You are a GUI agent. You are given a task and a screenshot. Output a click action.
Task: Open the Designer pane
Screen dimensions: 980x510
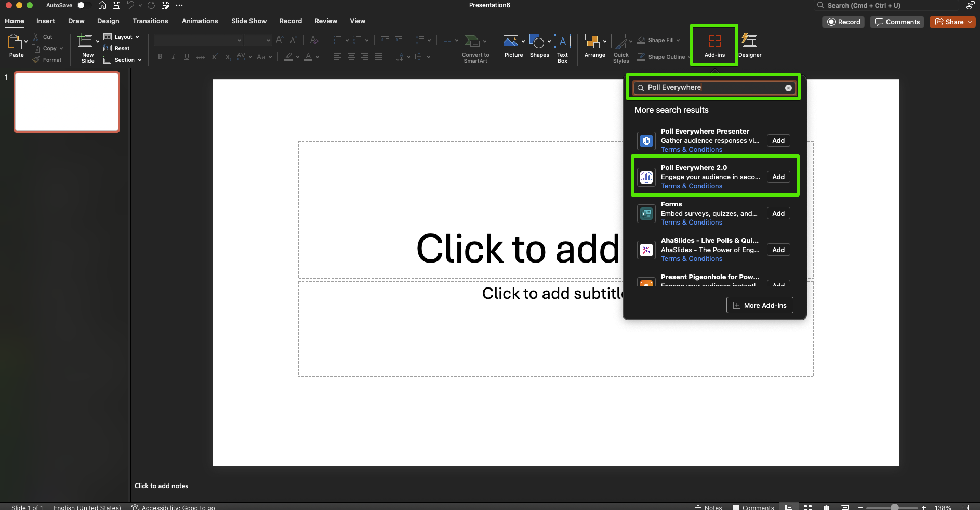(x=749, y=47)
